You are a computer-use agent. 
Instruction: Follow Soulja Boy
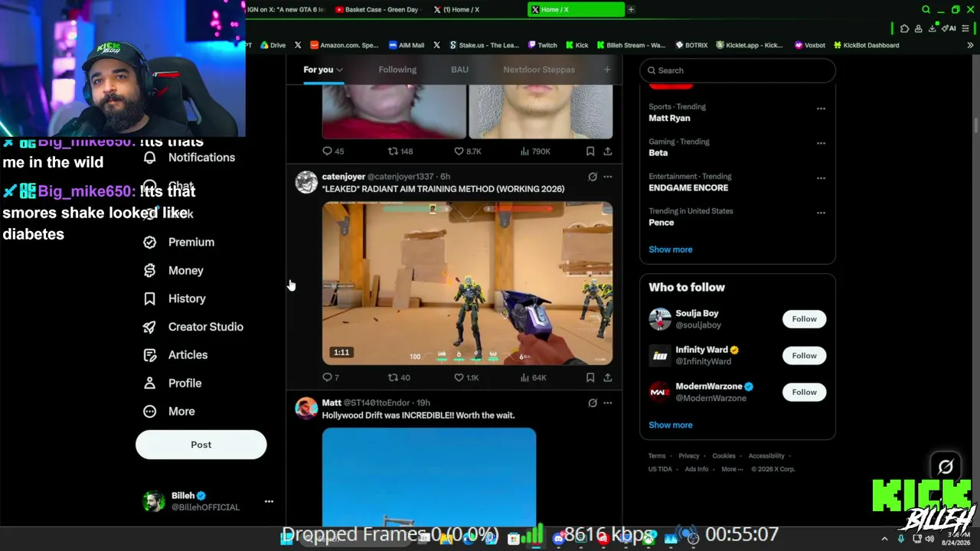pyautogui.click(x=804, y=319)
